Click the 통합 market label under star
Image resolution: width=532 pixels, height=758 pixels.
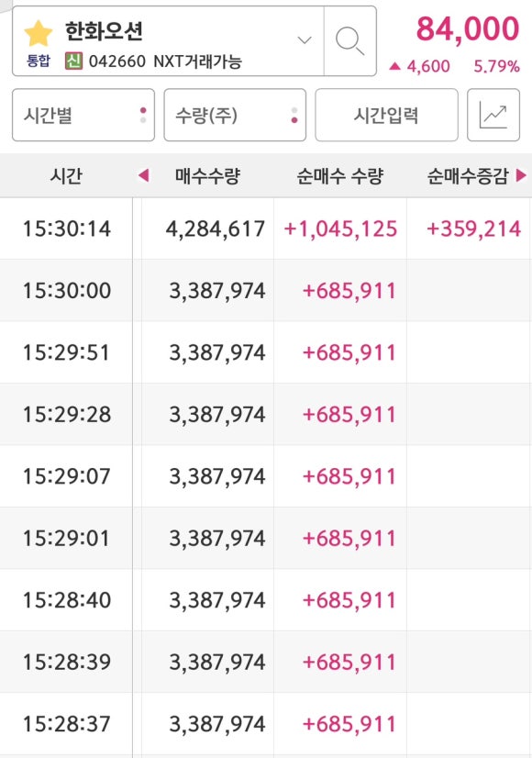pos(39,61)
